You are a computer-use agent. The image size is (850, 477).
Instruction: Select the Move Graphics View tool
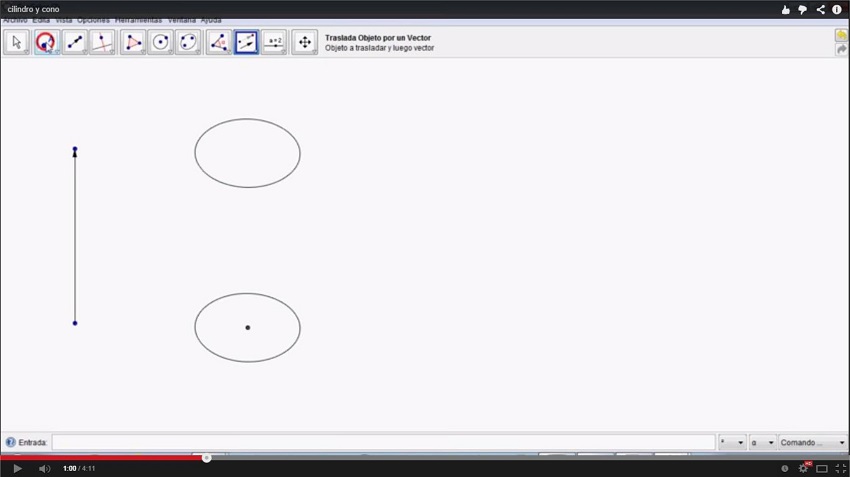[x=305, y=42]
